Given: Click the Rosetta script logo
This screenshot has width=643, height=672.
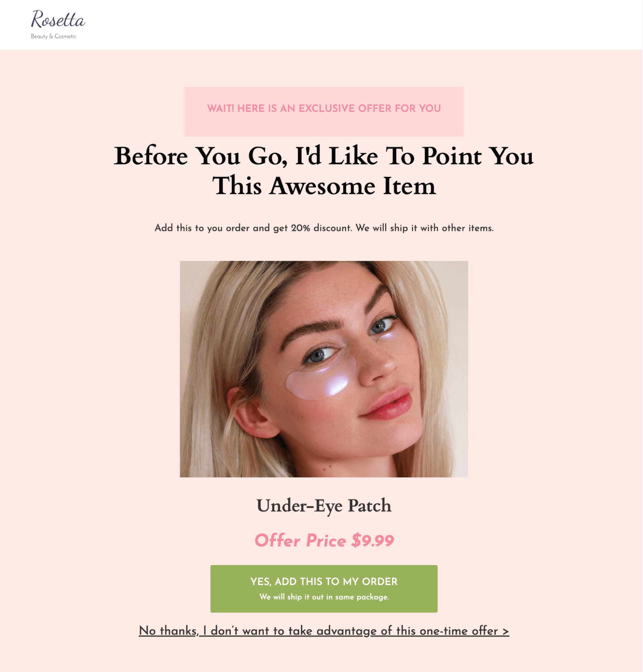Looking at the screenshot, I should [58, 19].
